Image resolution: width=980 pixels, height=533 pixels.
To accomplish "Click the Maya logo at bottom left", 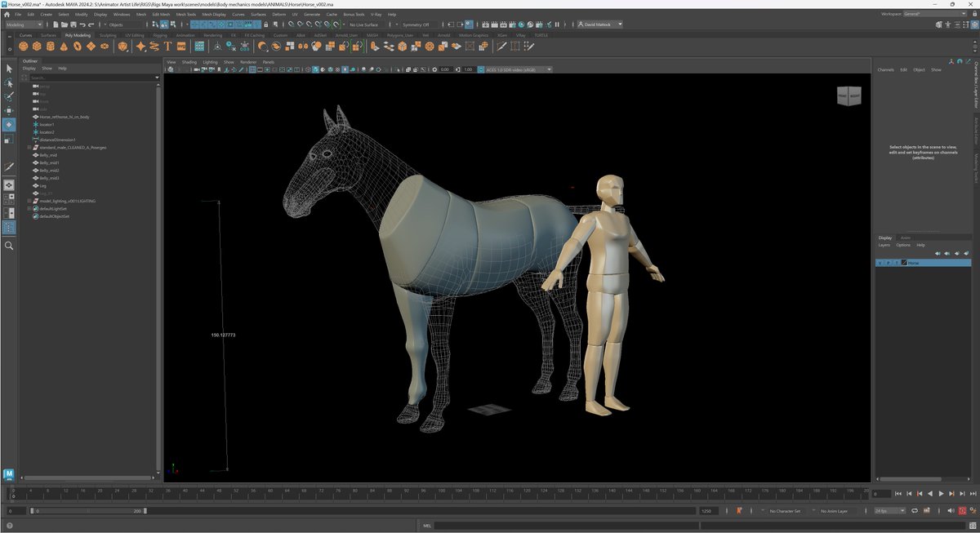I will click(x=9, y=473).
